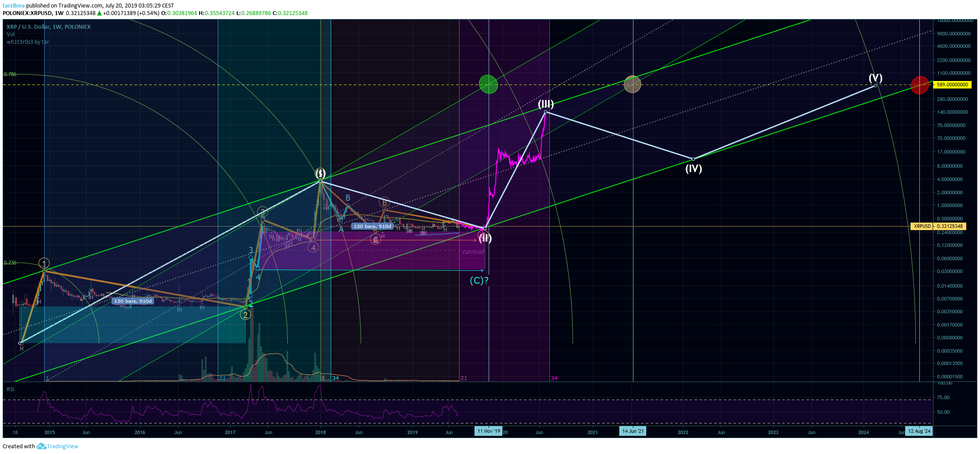Click the red circle marker on 589 line
The height and width of the screenshot is (454, 980).
(x=919, y=85)
